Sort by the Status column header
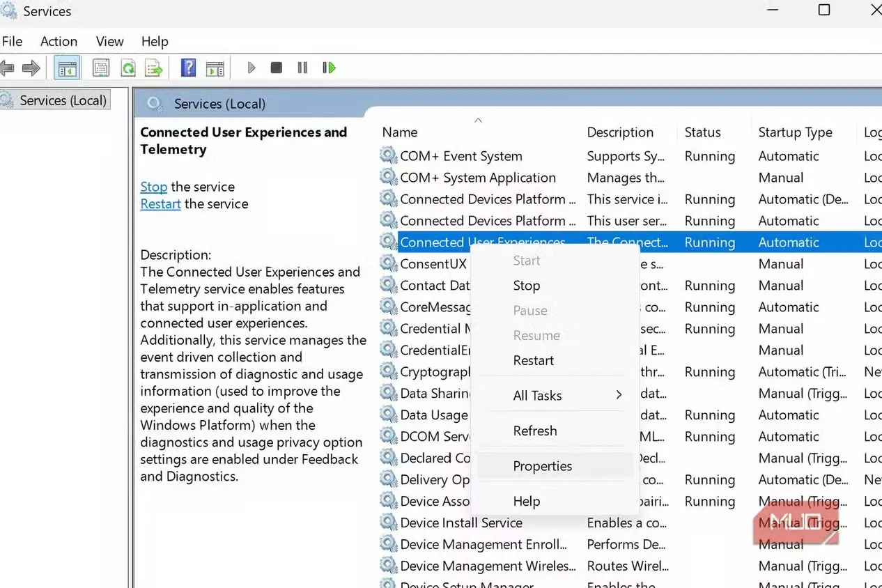This screenshot has height=588, width=882. click(x=702, y=132)
